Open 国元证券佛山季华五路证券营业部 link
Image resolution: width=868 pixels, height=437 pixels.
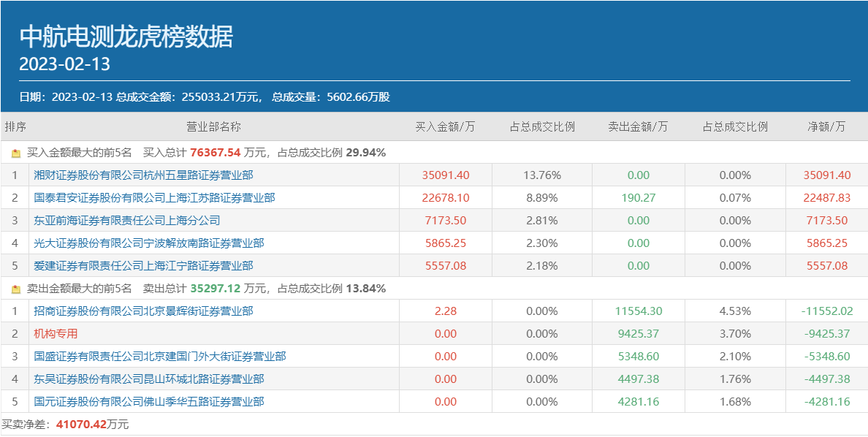(x=149, y=402)
